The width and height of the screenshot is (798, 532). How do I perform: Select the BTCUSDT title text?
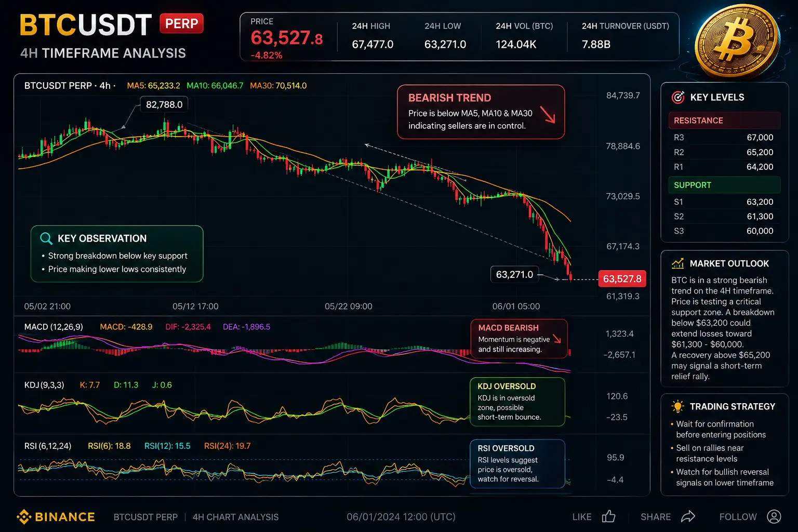point(86,25)
